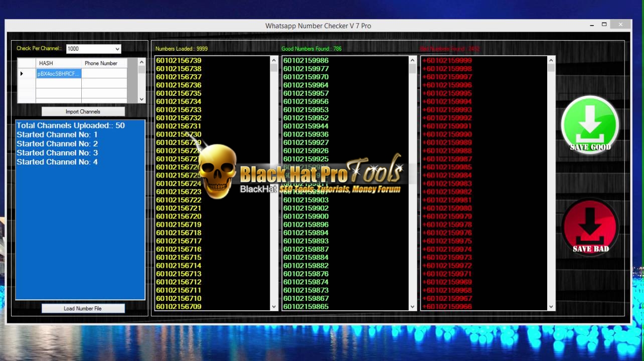Select loaded number 60102156739

[179, 61]
